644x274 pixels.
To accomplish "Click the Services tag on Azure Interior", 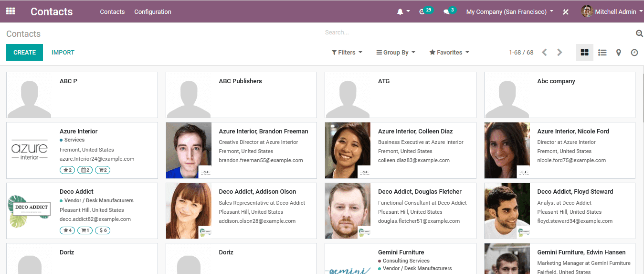I will point(72,140).
